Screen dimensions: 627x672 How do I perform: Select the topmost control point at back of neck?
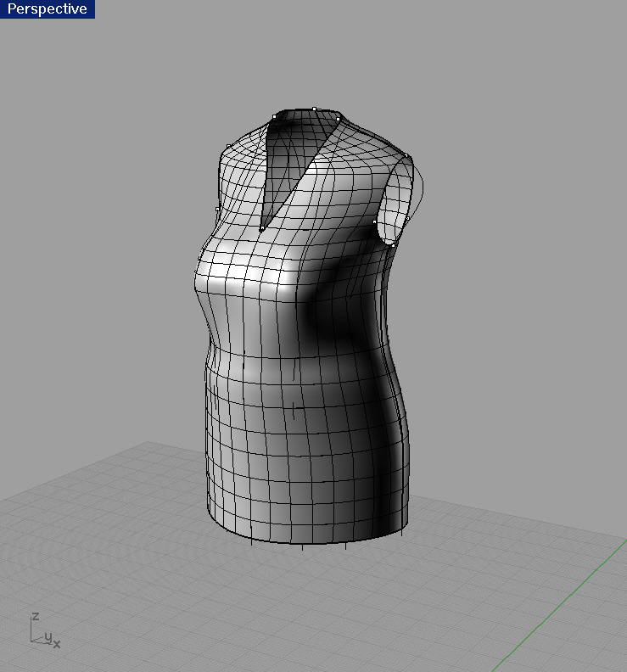(x=314, y=109)
